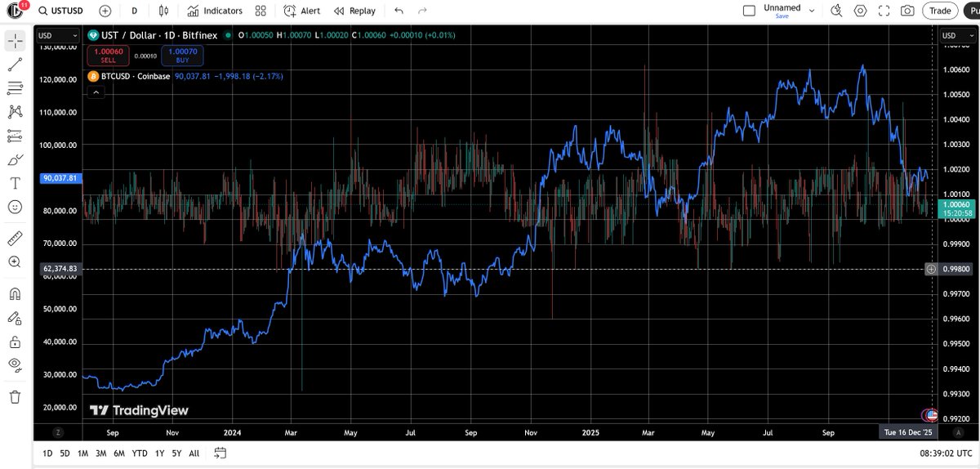Viewport: 980px width, 469px height.
Task: Open the Indicators dialog
Action: point(214,11)
